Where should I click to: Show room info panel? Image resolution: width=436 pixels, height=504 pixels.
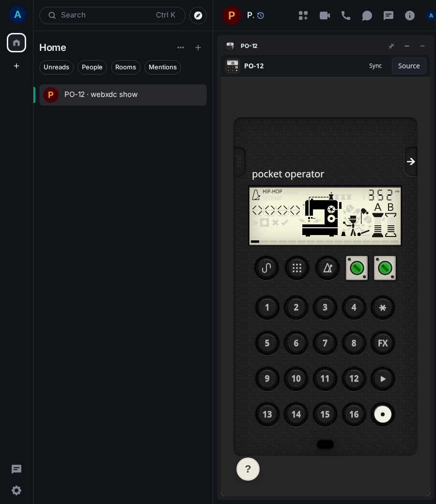pos(410,16)
